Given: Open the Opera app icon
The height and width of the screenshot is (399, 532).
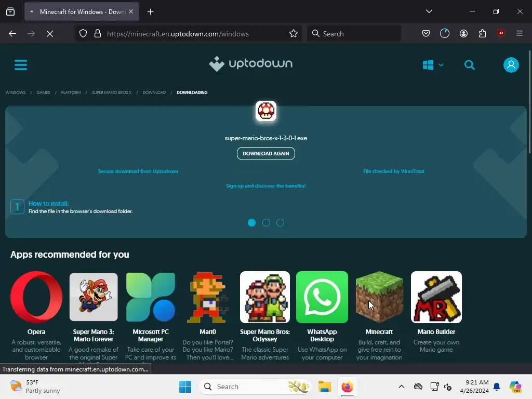Looking at the screenshot, I should [36, 297].
